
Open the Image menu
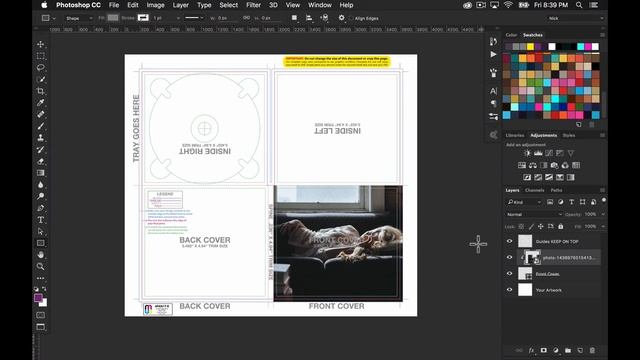[x=155, y=5]
